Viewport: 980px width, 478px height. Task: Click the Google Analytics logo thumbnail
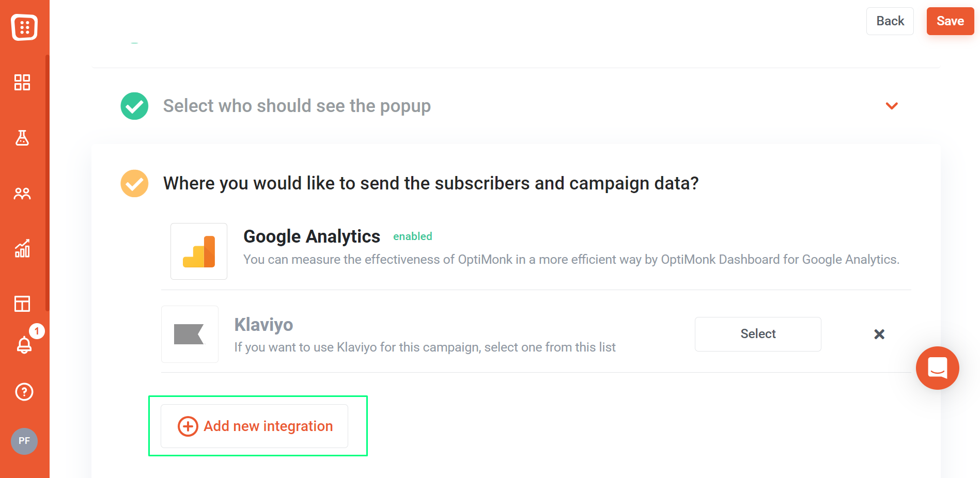pos(199,251)
